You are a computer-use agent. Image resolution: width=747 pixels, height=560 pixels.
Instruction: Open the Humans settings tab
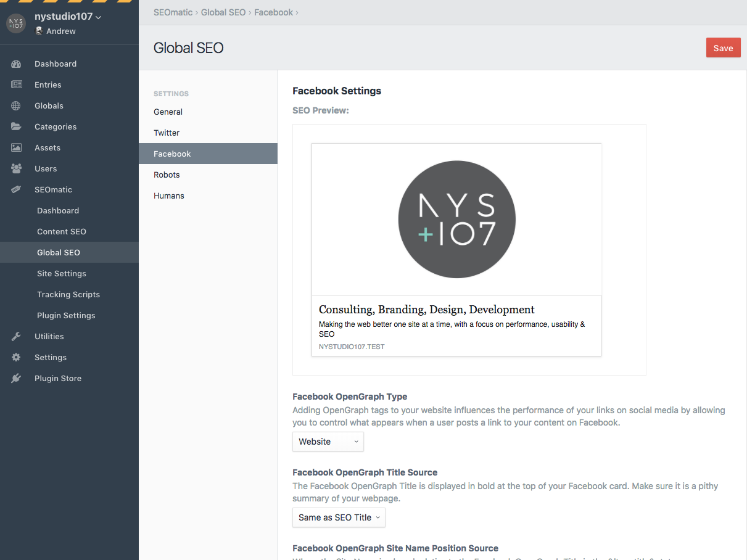208,196
